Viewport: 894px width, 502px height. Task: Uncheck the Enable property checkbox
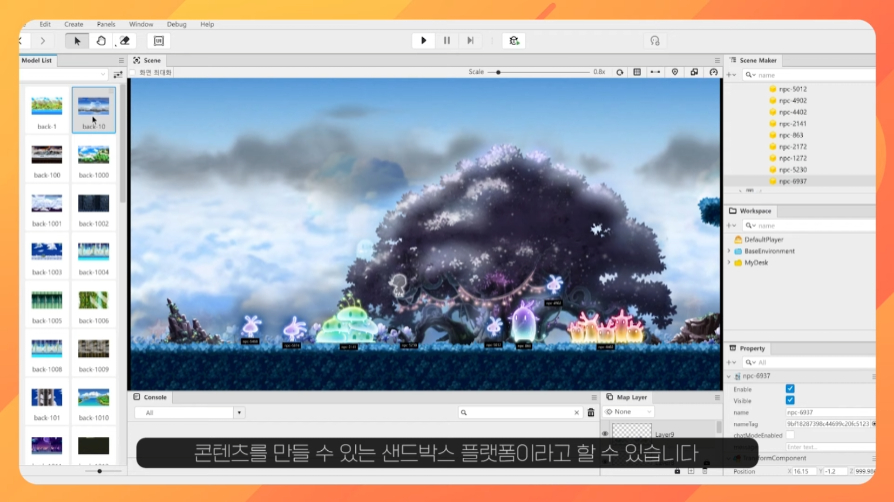coord(790,388)
